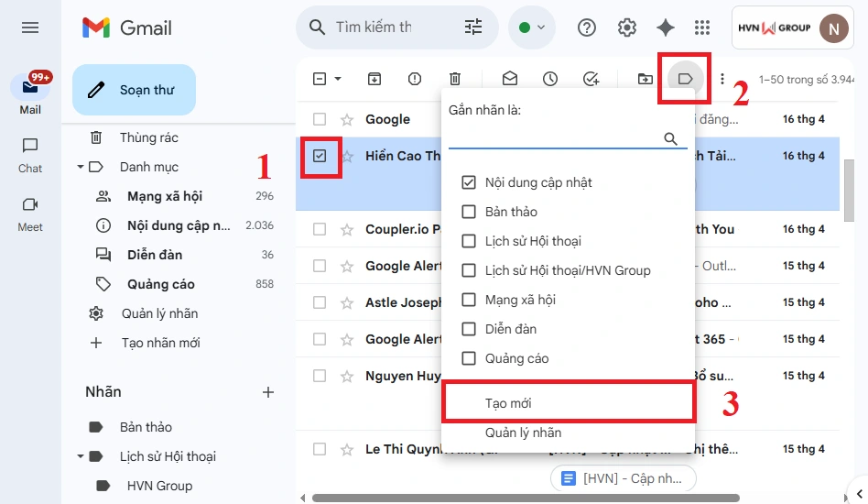
Task: Tick the Quảng cáo label checkbox
Action: [x=469, y=358]
